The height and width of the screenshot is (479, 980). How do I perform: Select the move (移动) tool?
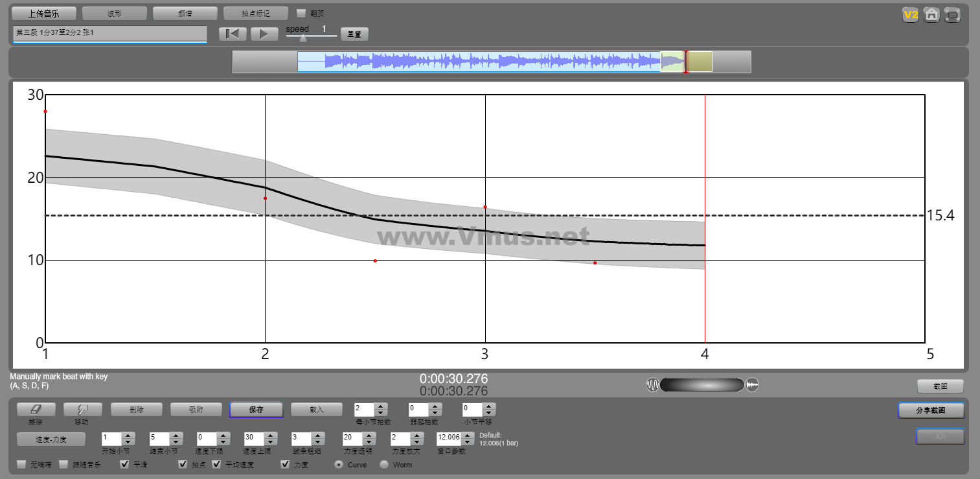point(82,410)
